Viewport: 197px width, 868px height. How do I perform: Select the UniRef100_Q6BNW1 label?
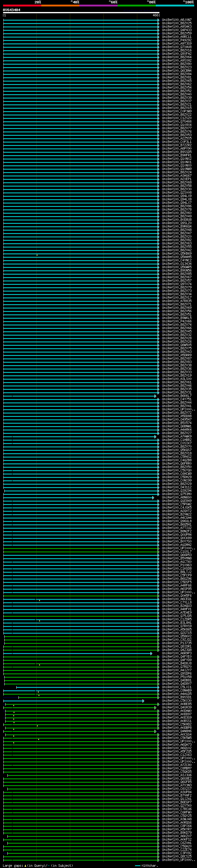coord(177,426)
